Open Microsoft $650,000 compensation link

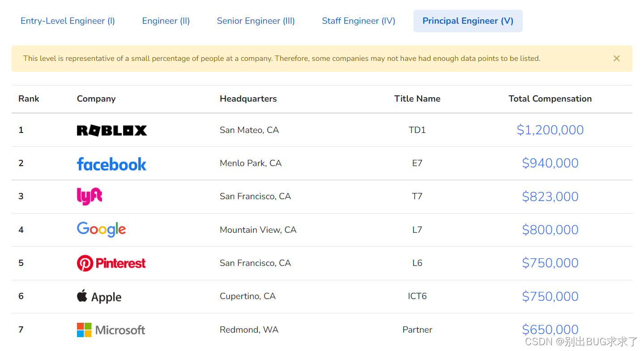point(550,330)
